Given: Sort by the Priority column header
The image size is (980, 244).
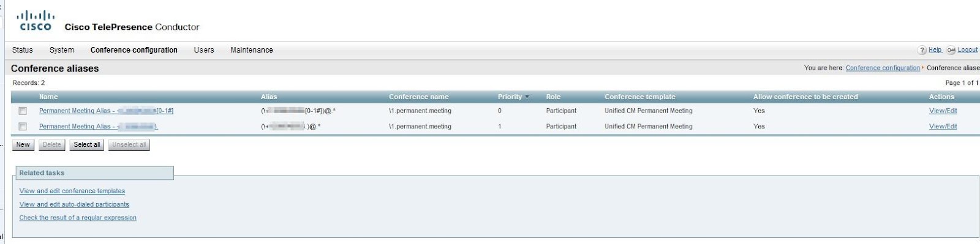Looking at the screenshot, I should 510,97.
